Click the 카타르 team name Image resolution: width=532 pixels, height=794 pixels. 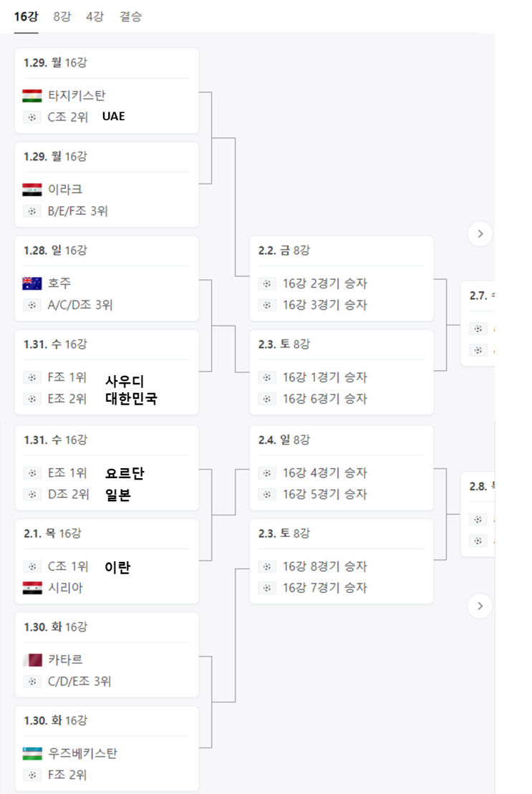65,660
